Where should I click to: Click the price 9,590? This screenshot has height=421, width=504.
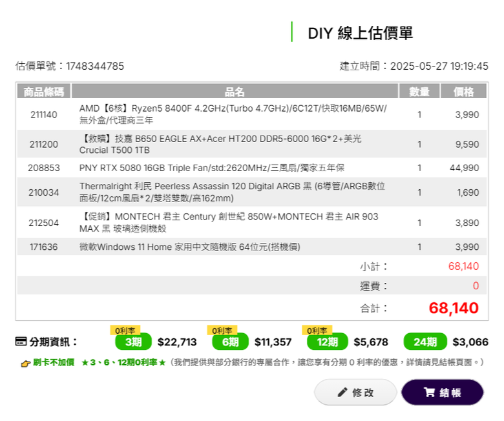pos(467,144)
